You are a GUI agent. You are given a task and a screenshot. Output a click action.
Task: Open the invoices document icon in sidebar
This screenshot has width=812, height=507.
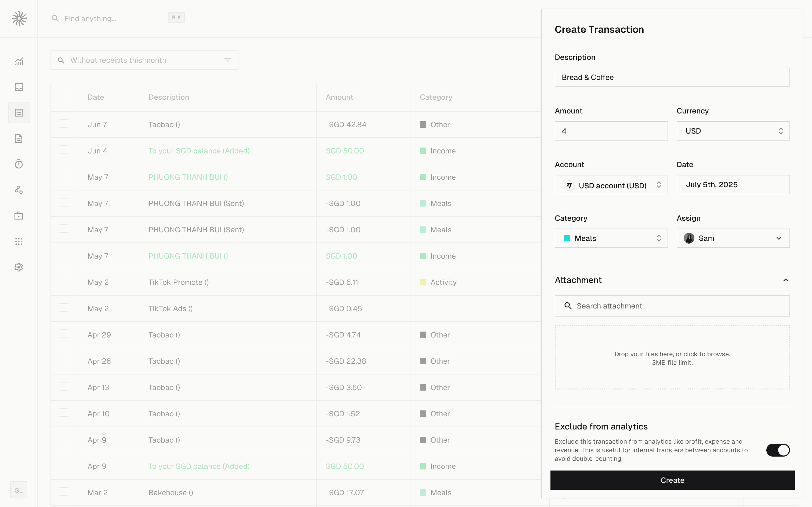19,138
